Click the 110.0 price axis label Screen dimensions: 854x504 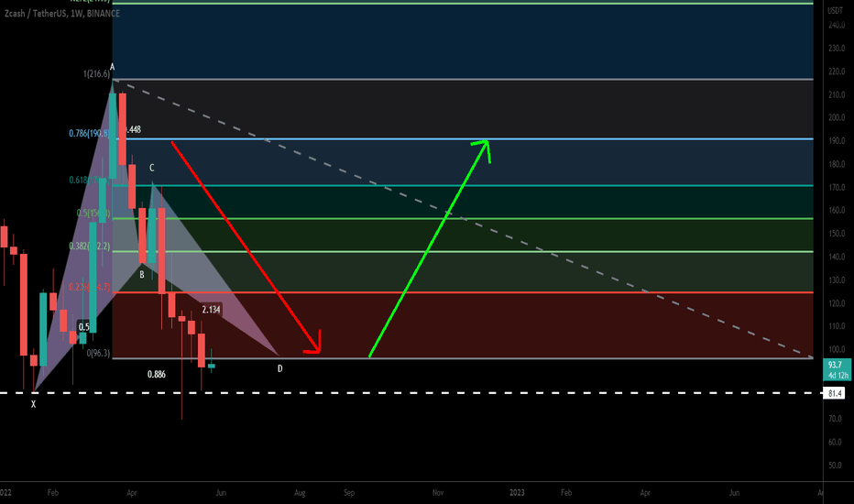click(837, 326)
